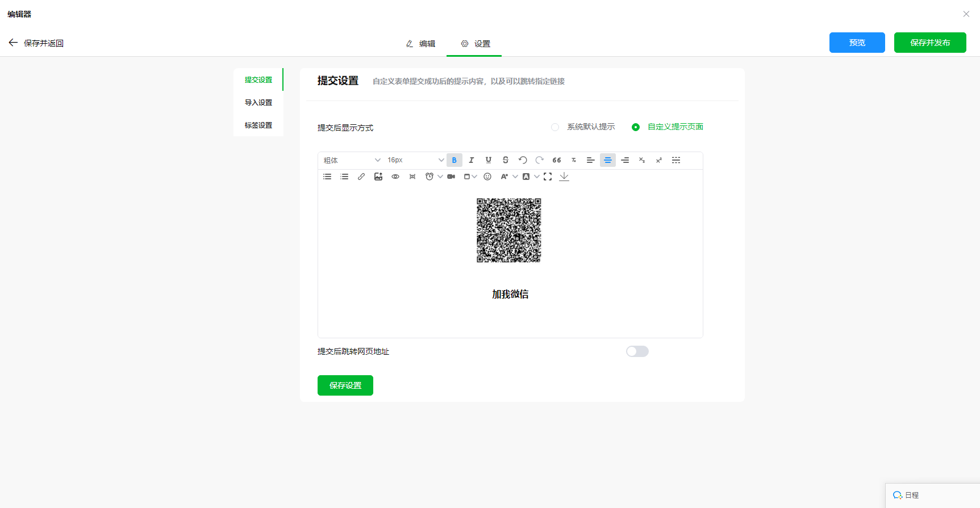
Task: Expand the font color dropdown arrow
Action: pyautogui.click(x=515, y=177)
